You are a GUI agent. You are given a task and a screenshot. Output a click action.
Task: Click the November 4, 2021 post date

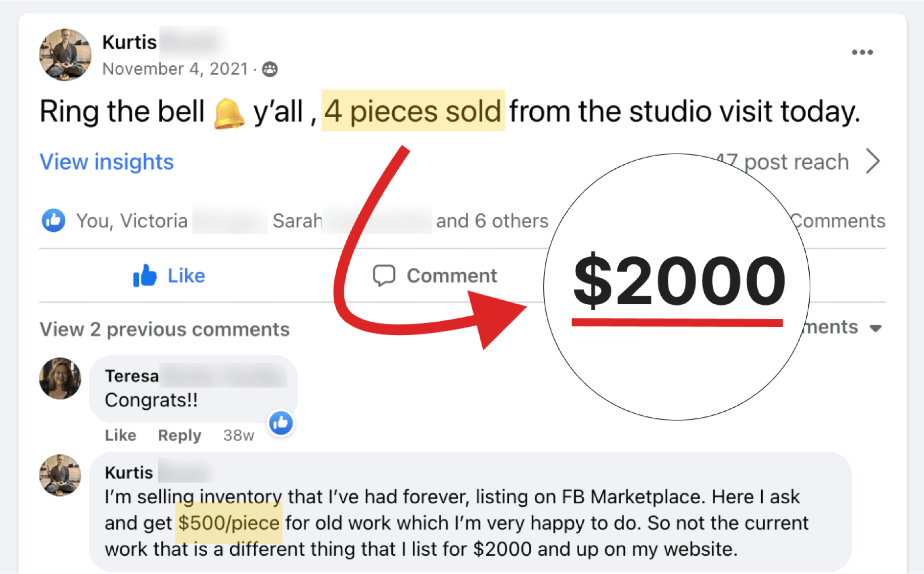point(175,69)
